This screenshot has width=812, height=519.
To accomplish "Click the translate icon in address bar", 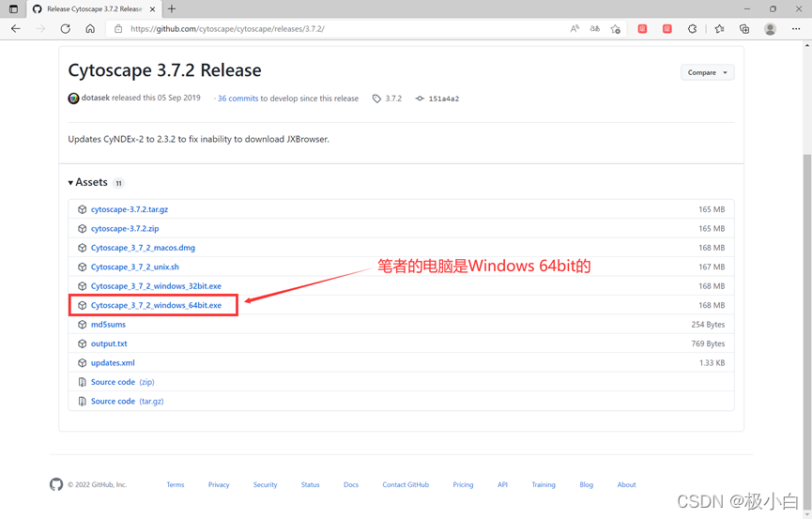I will click(x=595, y=29).
